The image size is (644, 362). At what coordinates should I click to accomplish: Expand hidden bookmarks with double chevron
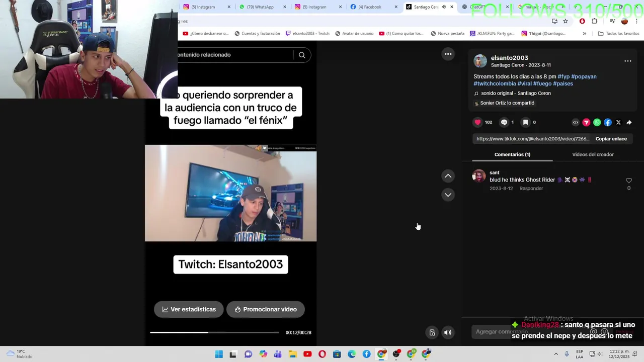click(584, 34)
